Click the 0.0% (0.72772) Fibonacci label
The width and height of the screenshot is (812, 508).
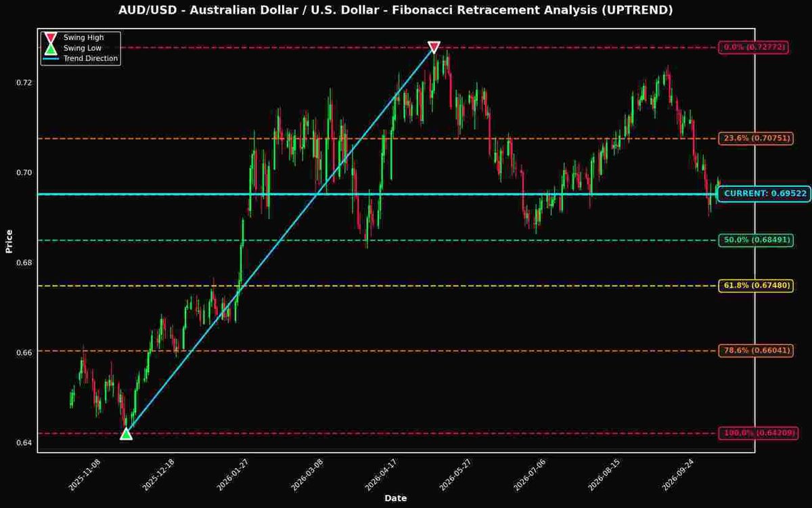pyautogui.click(x=754, y=47)
